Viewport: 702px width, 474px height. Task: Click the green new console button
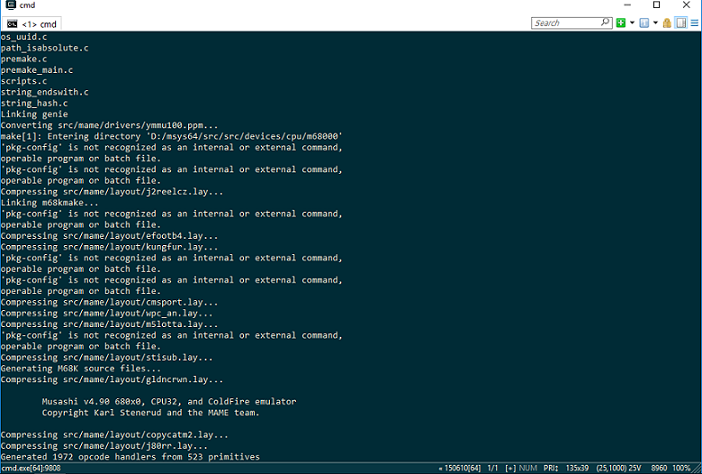coord(621,22)
